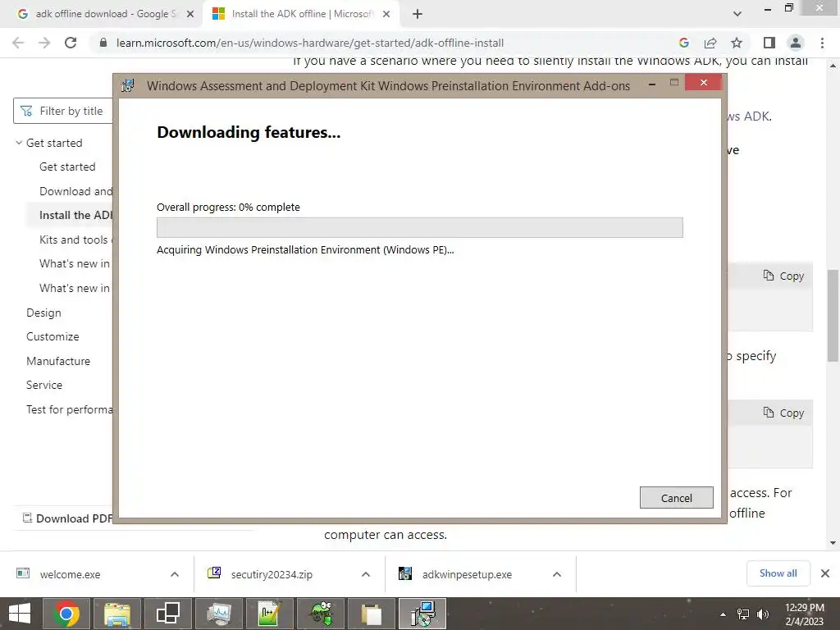The width and height of the screenshot is (840, 630).
Task: Click the Google icon in the address bar
Action: pyautogui.click(x=683, y=43)
